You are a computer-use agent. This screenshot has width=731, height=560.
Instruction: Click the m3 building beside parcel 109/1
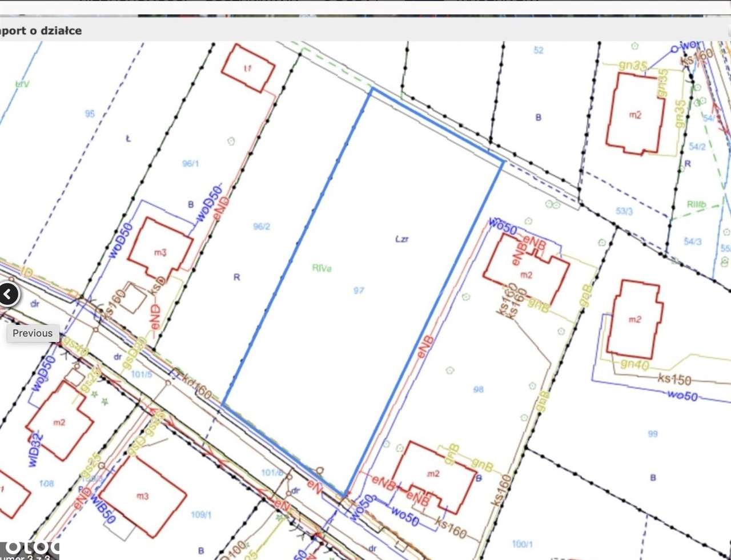143,496
